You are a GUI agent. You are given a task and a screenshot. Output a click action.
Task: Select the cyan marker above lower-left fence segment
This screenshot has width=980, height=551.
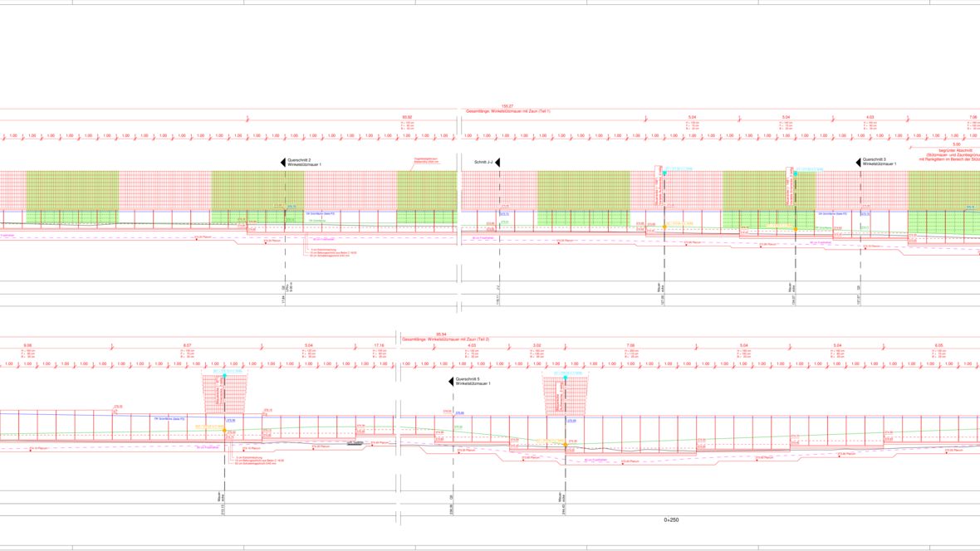pos(224,376)
